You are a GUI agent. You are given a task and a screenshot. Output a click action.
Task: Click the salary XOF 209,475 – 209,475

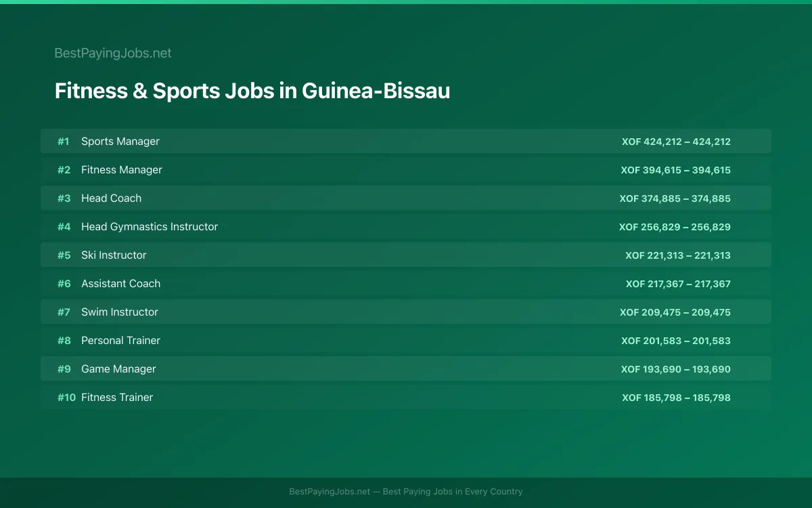pos(675,312)
